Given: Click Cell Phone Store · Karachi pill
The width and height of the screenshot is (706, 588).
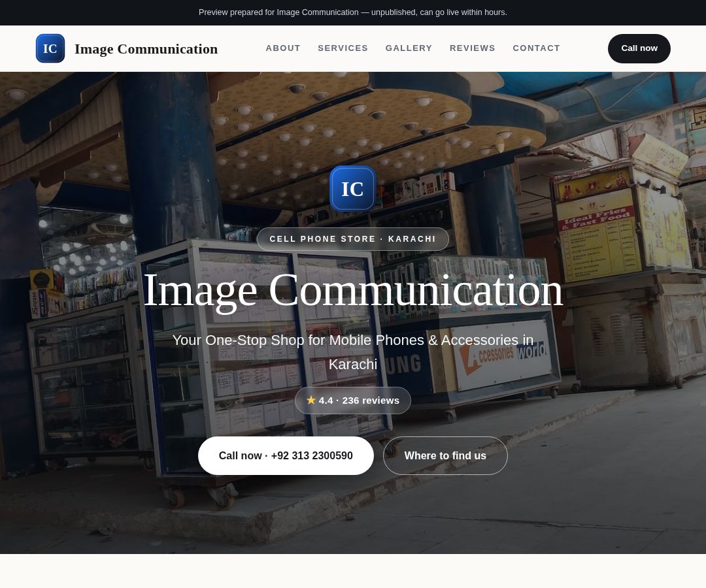Looking at the screenshot, I should click(x=352, y=239).
